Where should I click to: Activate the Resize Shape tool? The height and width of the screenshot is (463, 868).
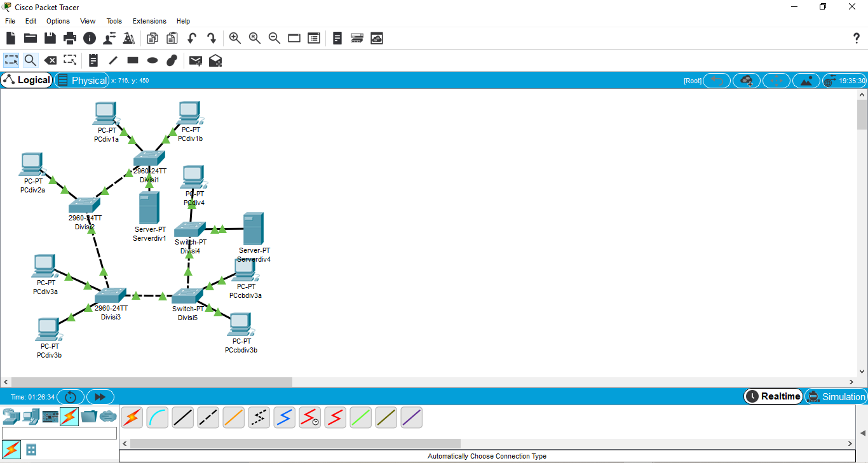[x=70, y=60]
